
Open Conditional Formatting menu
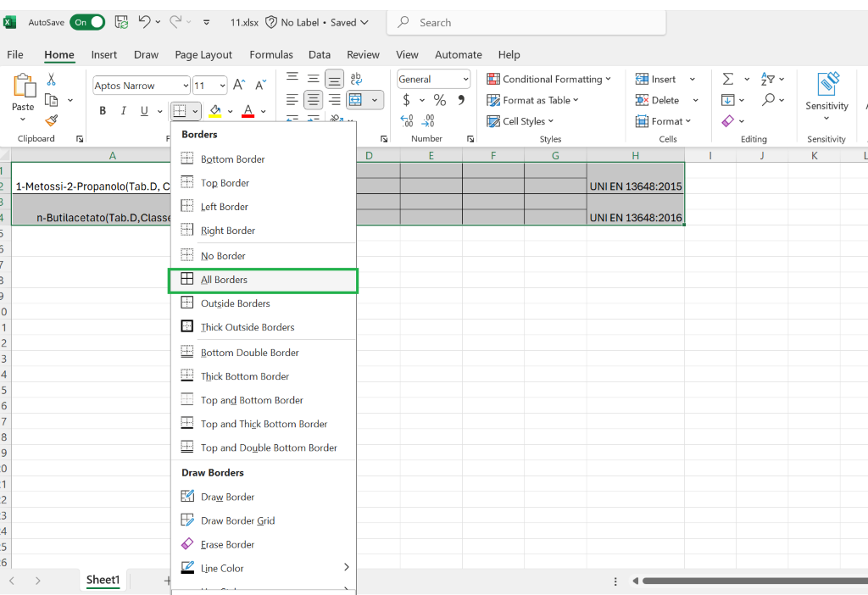pyautogui.click(x=548, y=79)
